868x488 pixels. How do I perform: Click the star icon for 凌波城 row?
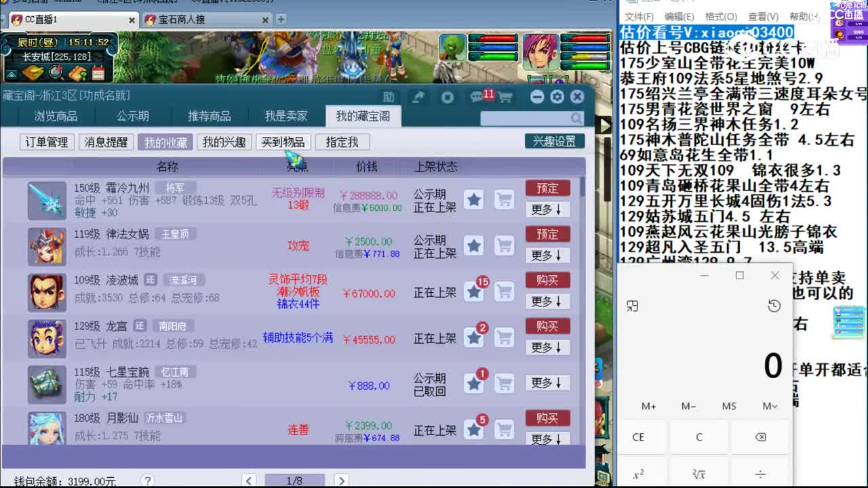point(474,292)
